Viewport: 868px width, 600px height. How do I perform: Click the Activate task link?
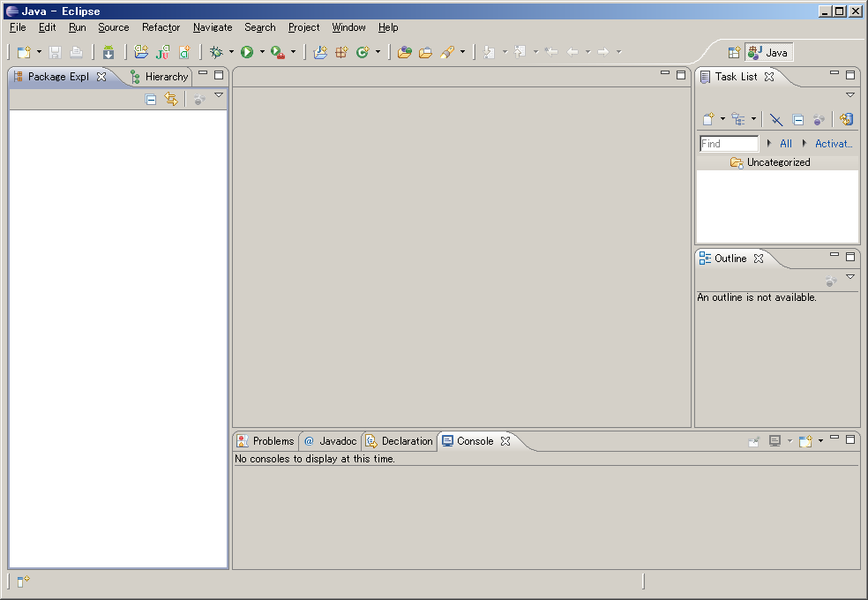point(834,144)
